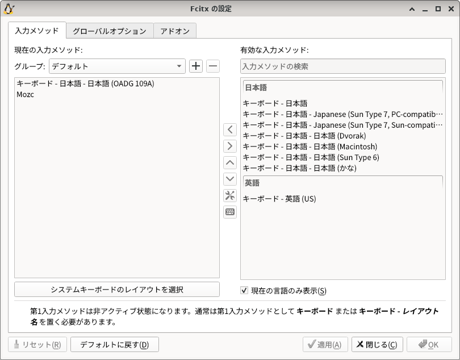Select キーボード - 日本語 (OADG 109A) entry

(117, 83)
